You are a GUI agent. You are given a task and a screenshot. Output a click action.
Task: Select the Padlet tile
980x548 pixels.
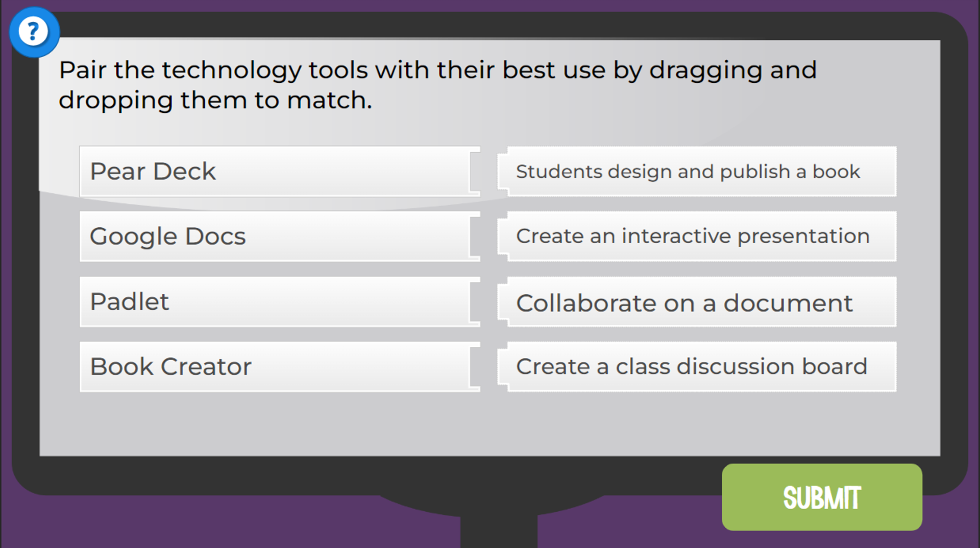[x=280, y=302]
